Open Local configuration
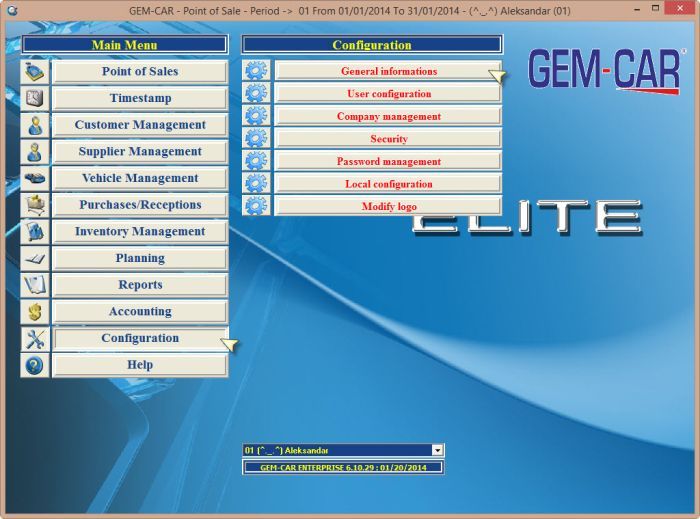 point(388,184)
